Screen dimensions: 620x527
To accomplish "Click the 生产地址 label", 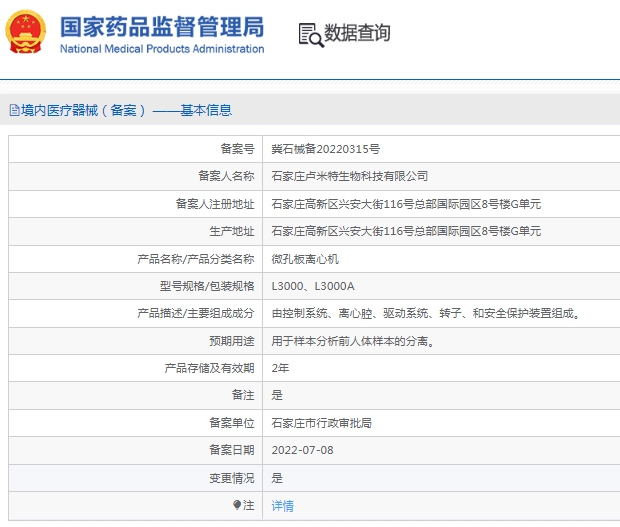I will [232, 231].
